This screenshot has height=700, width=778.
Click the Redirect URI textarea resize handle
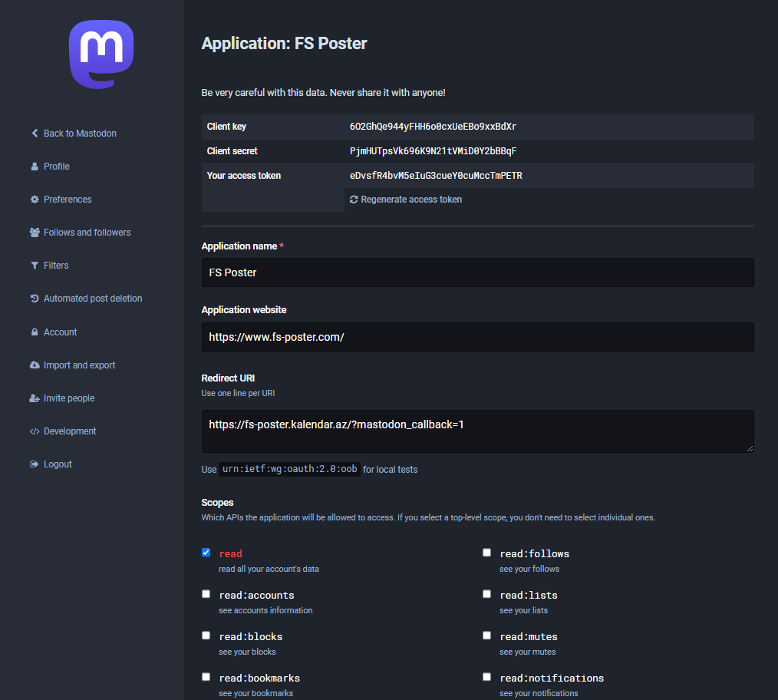[750, 448]
